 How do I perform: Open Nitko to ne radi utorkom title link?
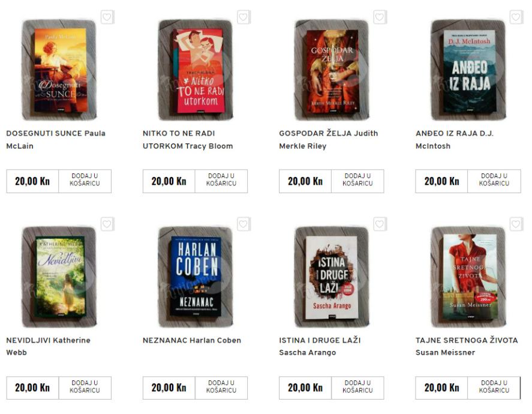tap(188, 140)
